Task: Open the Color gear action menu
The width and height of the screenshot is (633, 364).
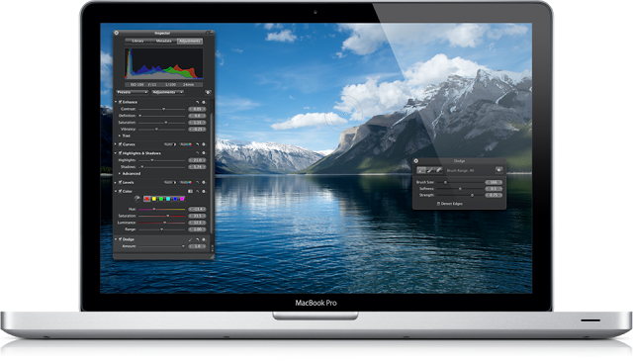Action: [x=204, y=191]
